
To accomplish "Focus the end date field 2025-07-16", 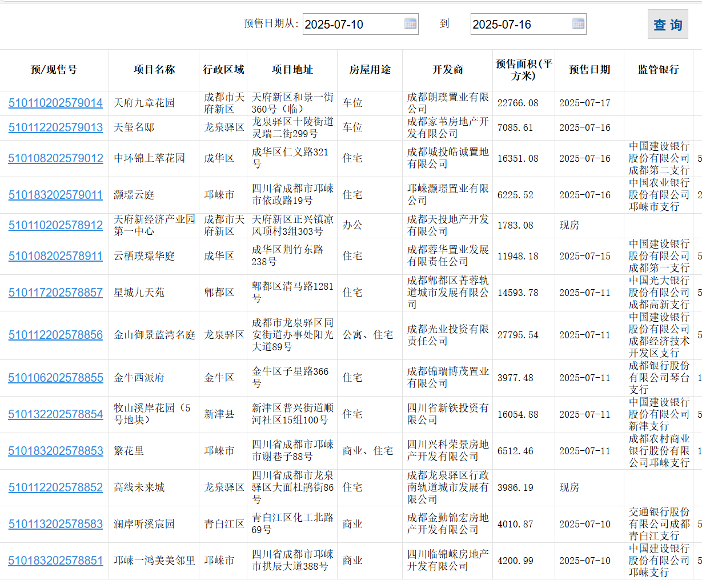I will 528,24.
